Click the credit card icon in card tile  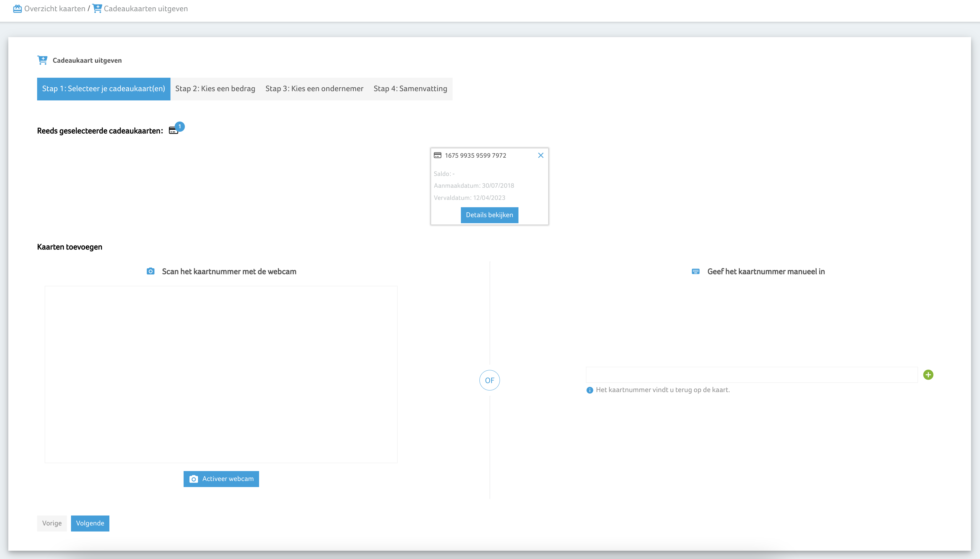tap(437, 155)
